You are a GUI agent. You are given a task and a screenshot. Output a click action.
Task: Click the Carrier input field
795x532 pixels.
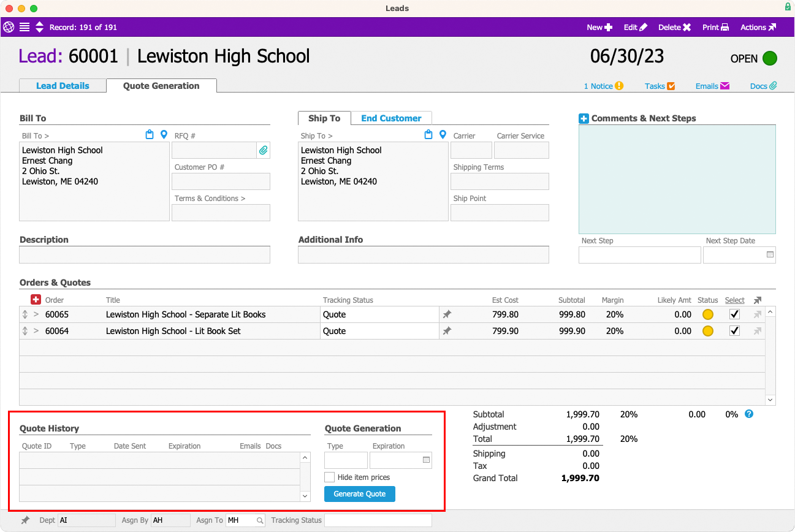tap(471, 150)
